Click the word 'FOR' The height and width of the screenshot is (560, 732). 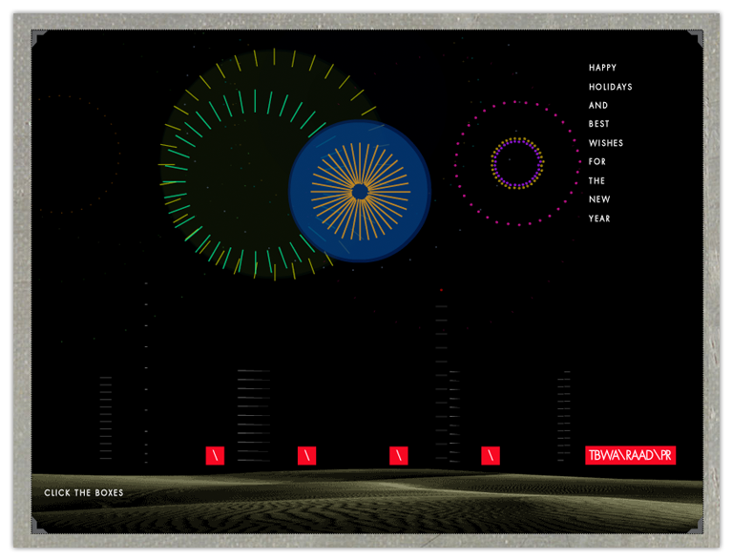click(x=597, y=161)
